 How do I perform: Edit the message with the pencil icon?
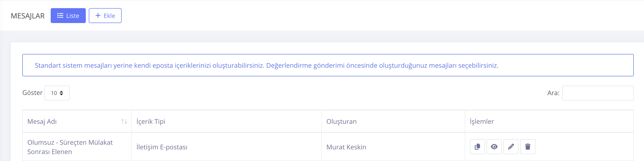[x=511, y=147]
